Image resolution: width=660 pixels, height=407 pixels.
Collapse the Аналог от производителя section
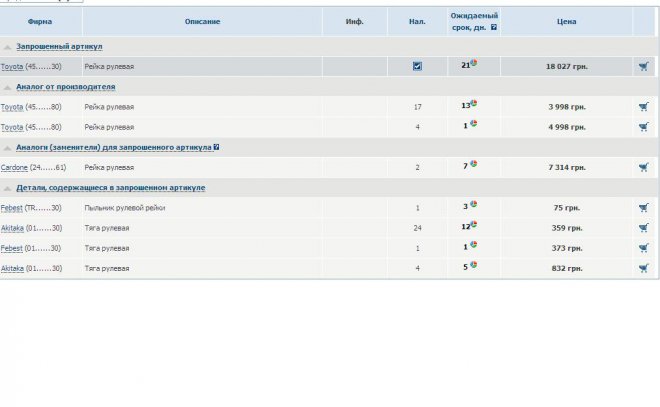(x=8, y=87)
